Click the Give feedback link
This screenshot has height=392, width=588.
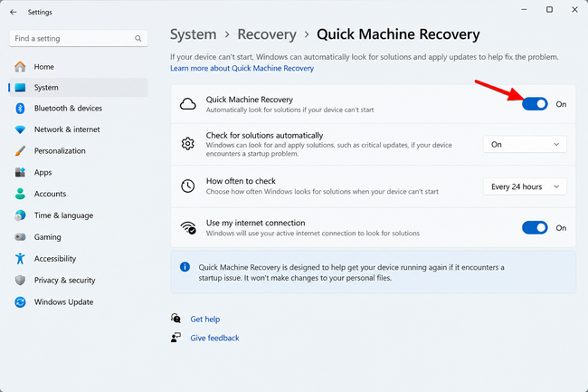pos(215,338)
